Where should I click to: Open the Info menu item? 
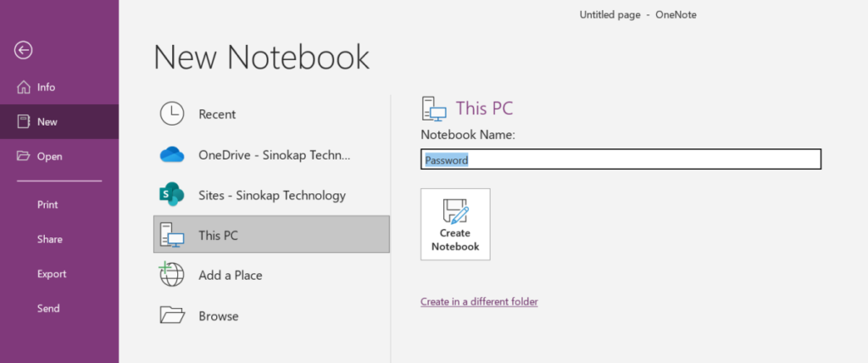[x=59, y=87]
